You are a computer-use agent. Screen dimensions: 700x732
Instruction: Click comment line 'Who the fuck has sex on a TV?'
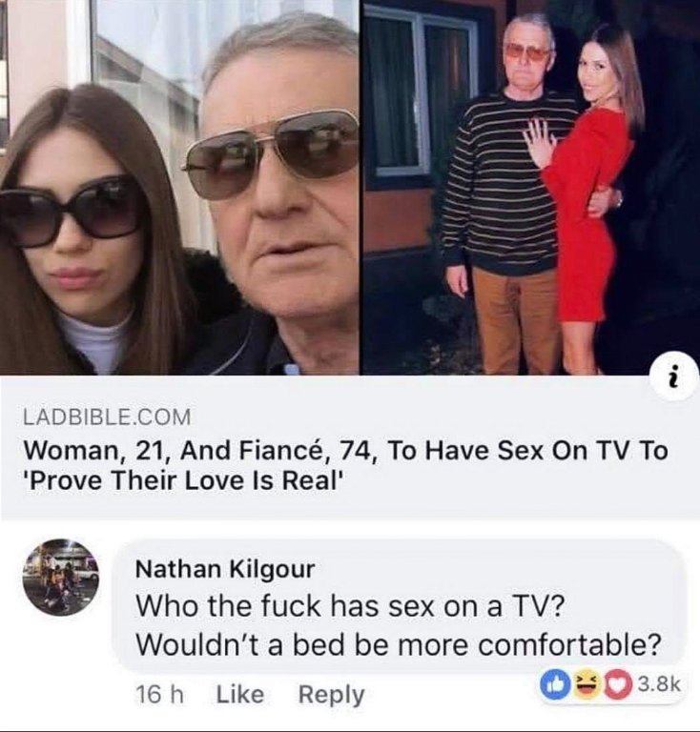(x=349, y=606)
